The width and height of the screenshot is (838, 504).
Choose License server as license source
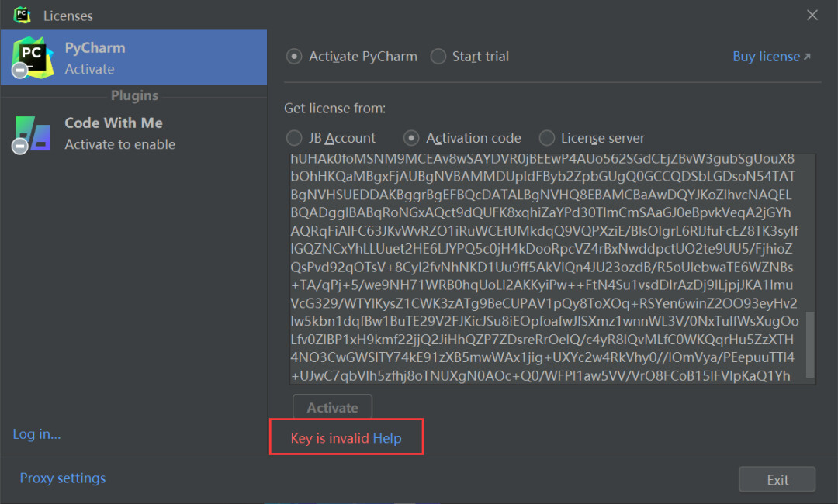[x=547, y=138]
